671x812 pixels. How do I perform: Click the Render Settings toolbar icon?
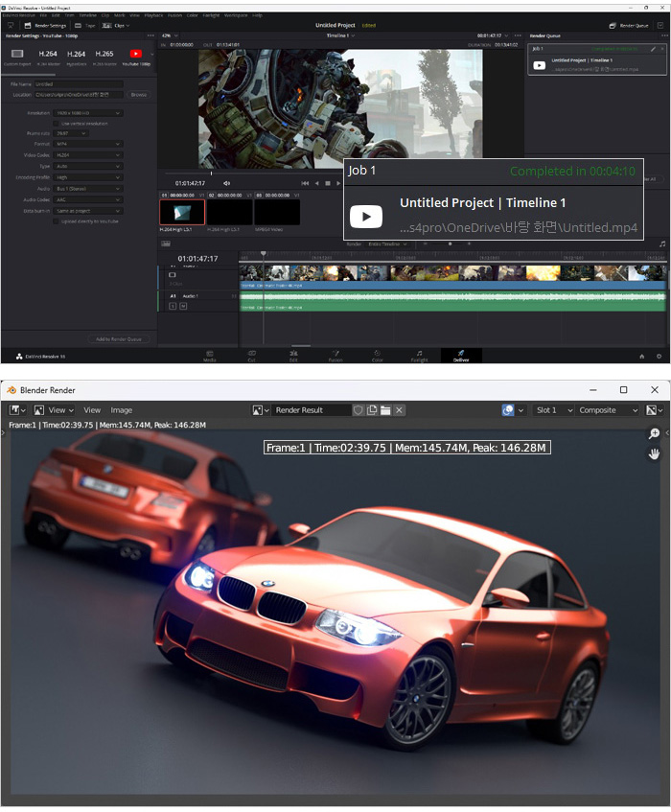pos(28,25)
